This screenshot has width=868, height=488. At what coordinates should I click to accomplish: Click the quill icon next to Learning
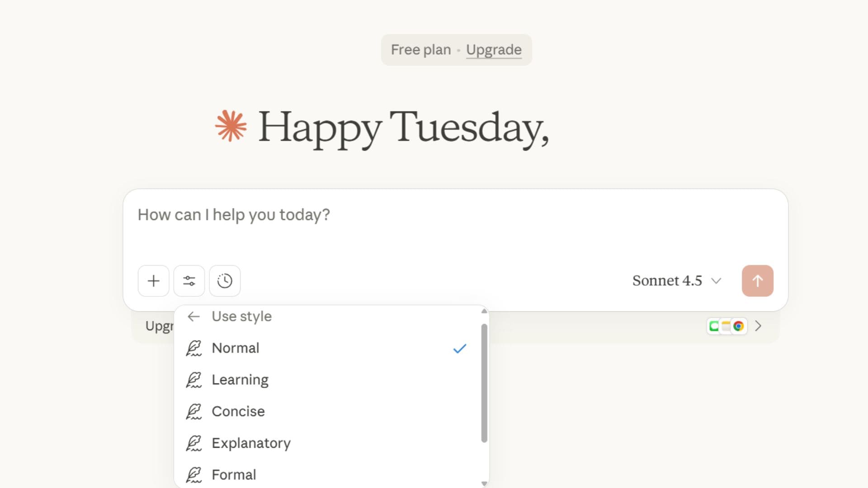(x=193, y=380)
